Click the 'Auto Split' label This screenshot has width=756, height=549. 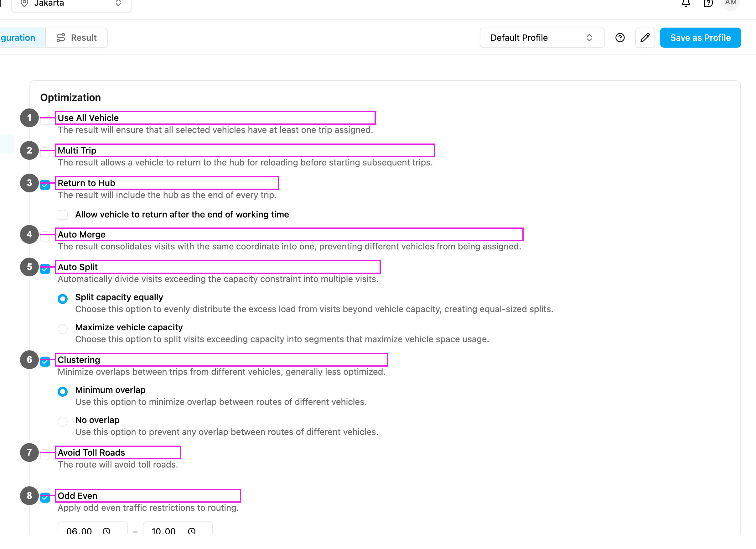(78, 268)
